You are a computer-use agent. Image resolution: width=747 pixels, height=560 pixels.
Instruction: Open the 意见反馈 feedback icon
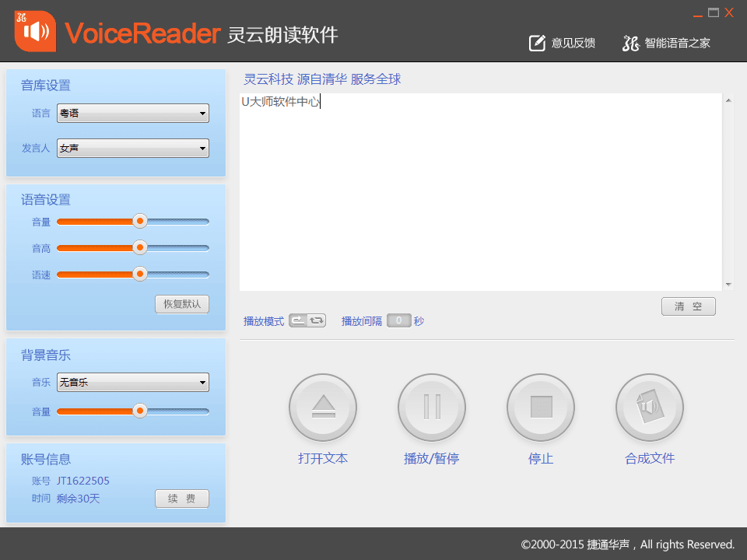pyautogui.click(x=537, y=44)
